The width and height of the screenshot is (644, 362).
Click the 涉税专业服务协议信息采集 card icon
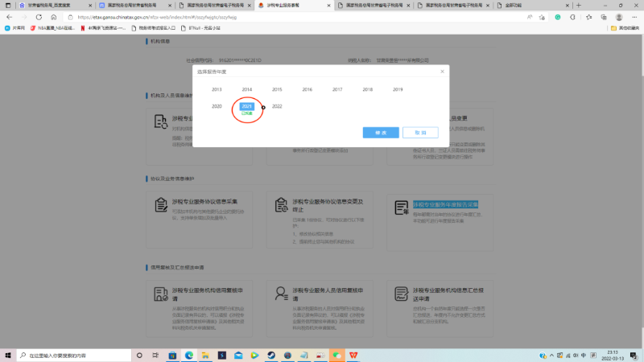(159, 207)
